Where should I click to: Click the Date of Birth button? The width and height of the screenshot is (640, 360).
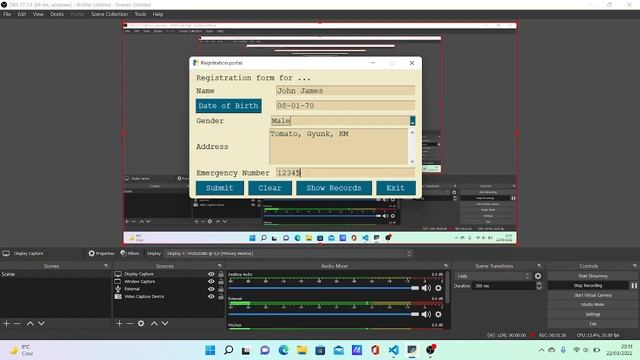229,106
